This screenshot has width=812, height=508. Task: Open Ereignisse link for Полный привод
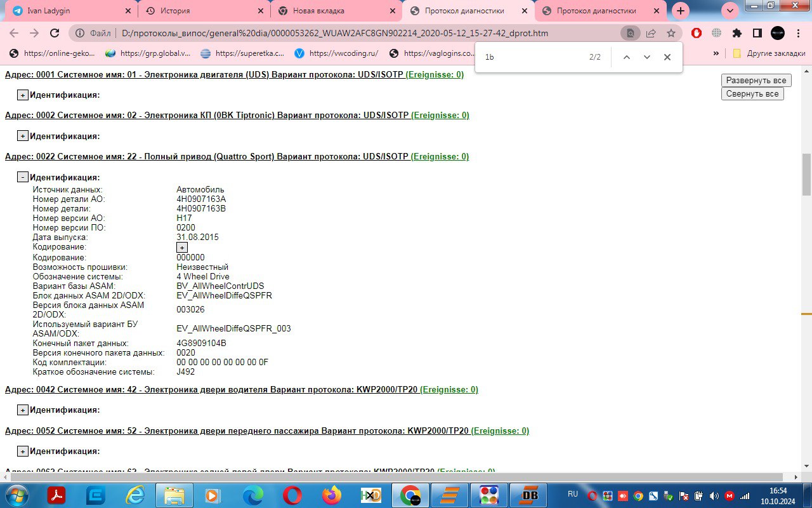click(440, 156)
